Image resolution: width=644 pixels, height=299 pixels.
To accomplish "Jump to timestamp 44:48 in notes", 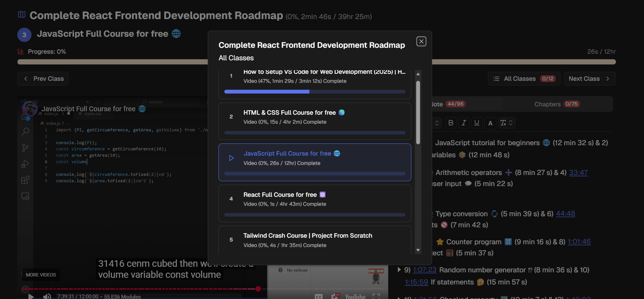I will 565,214.
